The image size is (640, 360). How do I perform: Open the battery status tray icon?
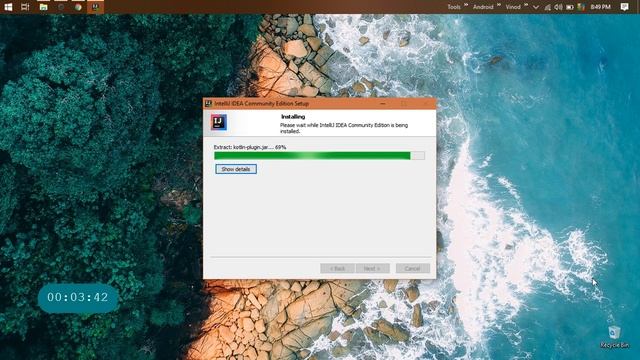pyautogui.click(x=570, y=7)
